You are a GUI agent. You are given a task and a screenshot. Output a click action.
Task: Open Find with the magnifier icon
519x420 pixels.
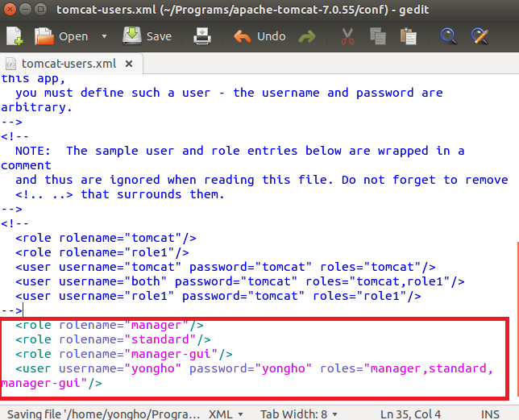click(449, 36)
